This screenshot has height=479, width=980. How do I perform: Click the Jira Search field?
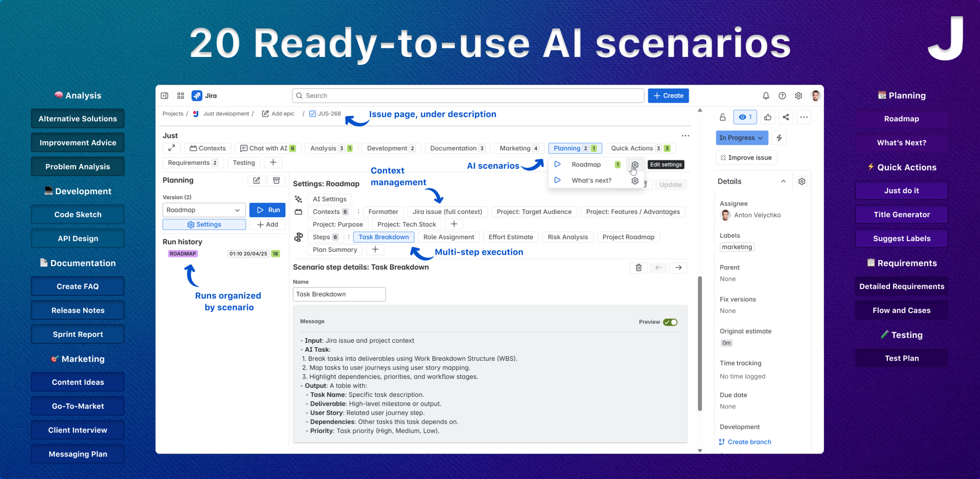[x=468, y=96]
